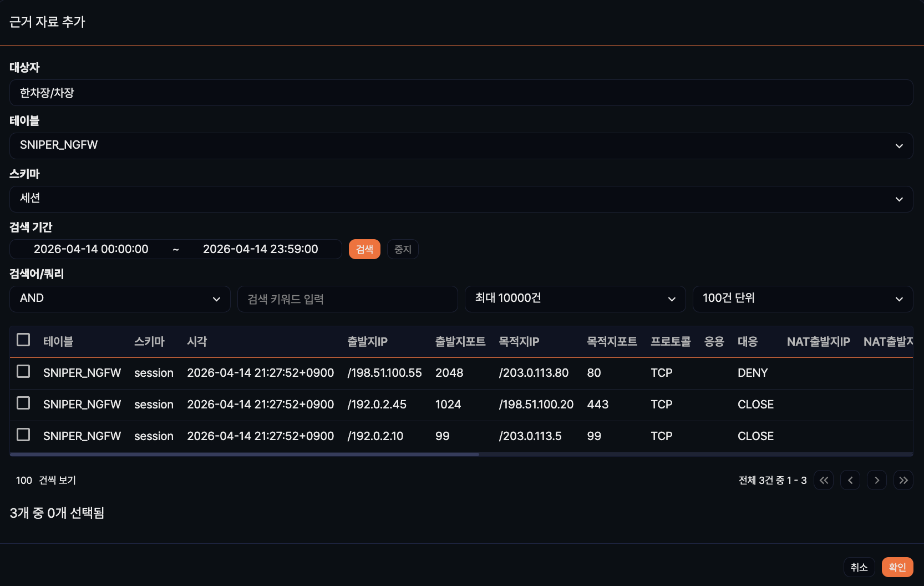The height and width of the screenshot is (586, 924).
Task: Open the AND operator dropdown
Action: point(120,299)
